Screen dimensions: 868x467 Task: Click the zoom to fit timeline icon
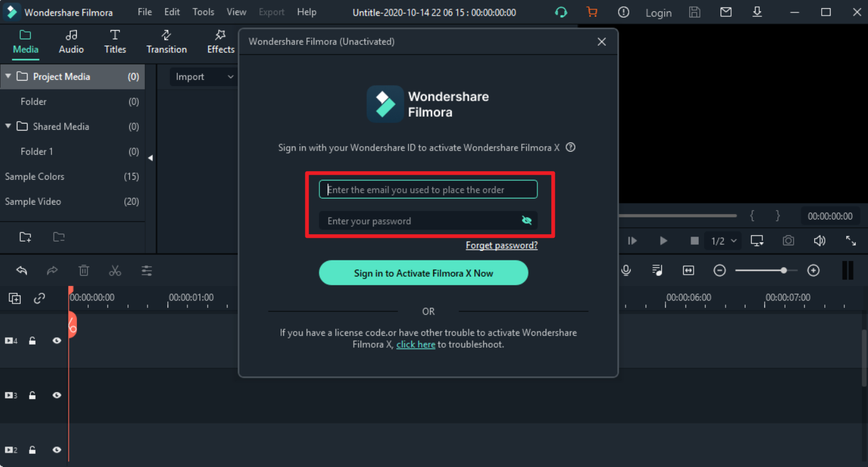688,270
